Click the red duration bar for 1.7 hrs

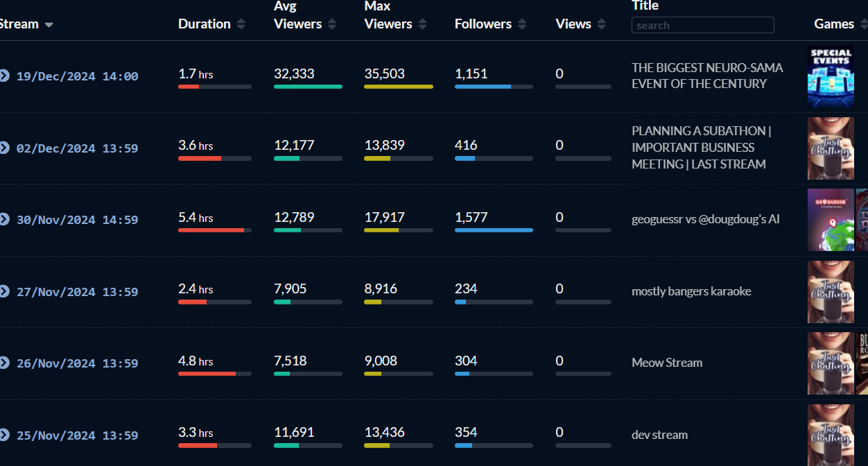click(x=189, y=87)
